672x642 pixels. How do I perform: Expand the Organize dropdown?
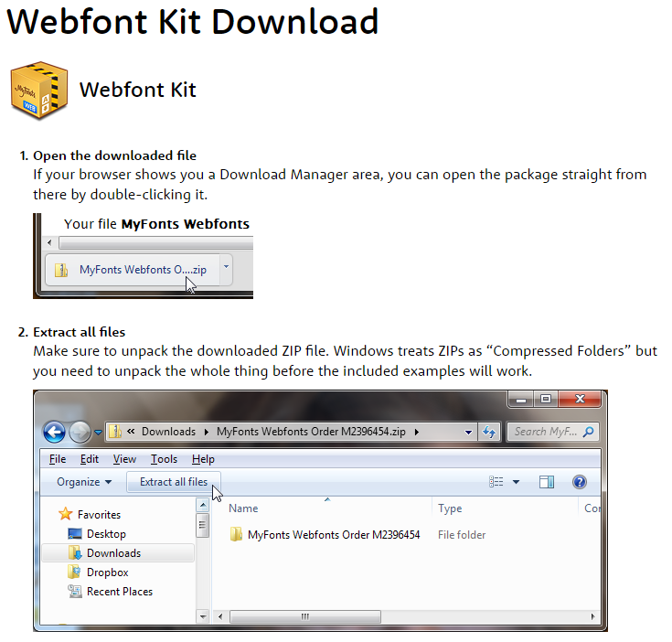tap(84, 482)
